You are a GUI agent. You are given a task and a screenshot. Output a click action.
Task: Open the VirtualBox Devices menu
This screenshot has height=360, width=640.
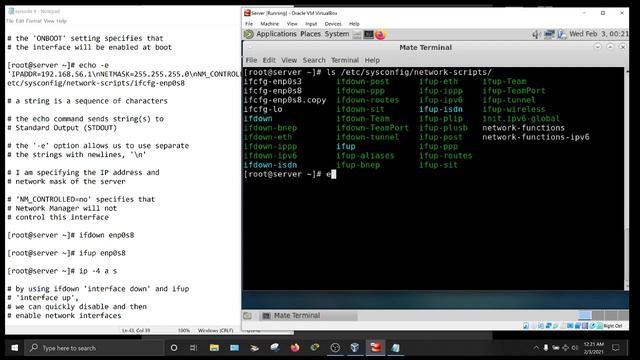(x=333, y=24)
